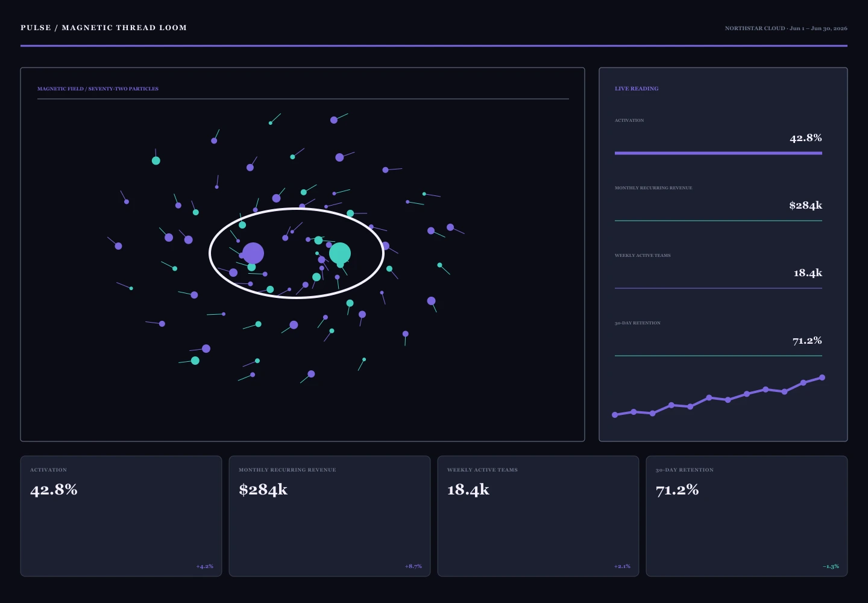Click 30-DAY RETENTION label in Live Reading panel
868x603 pixels.
click(x=638, y=323)
